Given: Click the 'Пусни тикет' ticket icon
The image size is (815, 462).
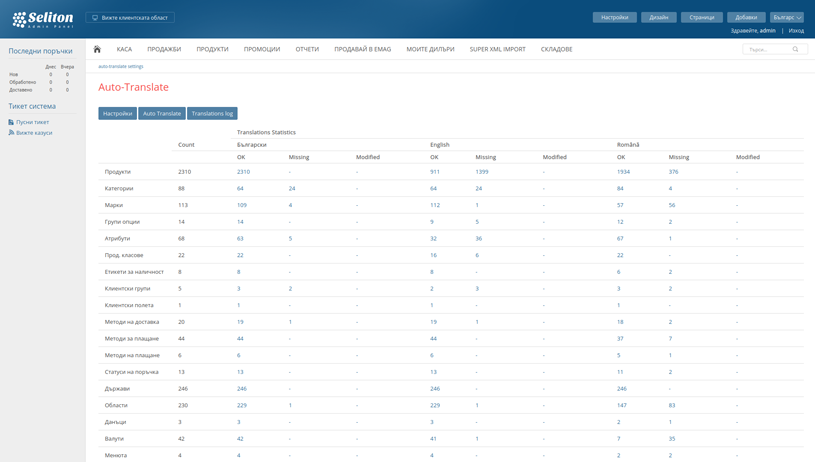Looking at the screenshot, I should click(x=11, y=122).
